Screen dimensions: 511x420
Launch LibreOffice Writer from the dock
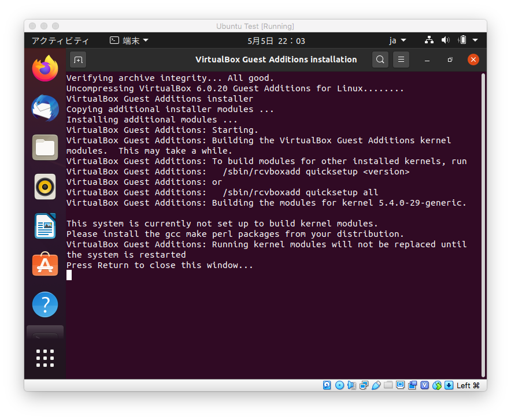point(45,226)
